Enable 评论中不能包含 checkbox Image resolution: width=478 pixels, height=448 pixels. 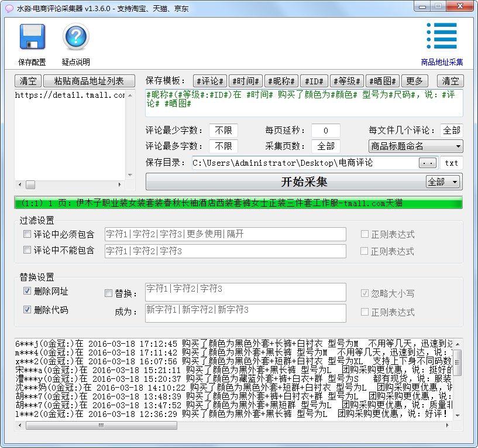(x=27, y=250)
